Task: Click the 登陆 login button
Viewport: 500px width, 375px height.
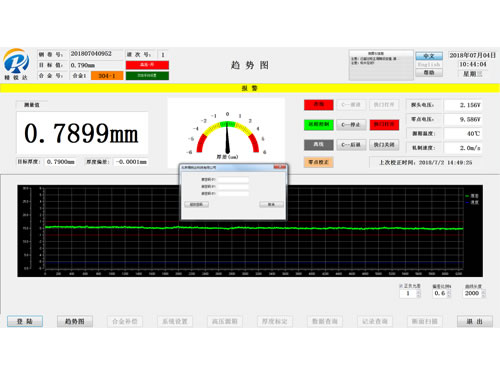Action: (25, 321)
